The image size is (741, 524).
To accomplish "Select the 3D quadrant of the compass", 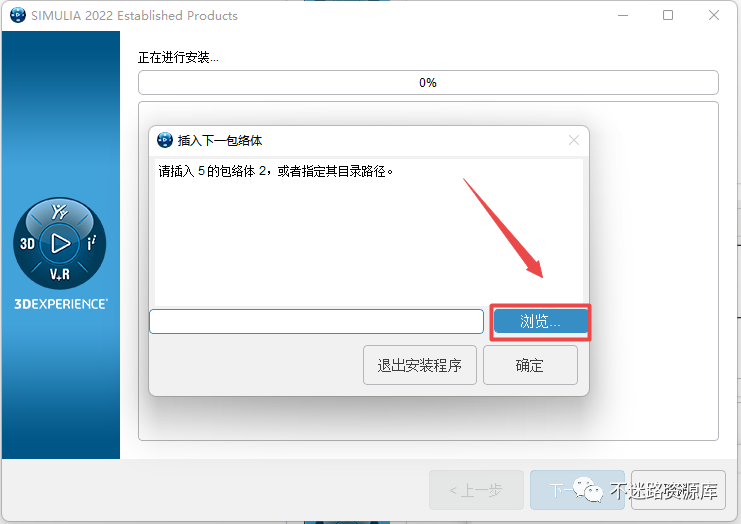I will [x=27, y=243].
